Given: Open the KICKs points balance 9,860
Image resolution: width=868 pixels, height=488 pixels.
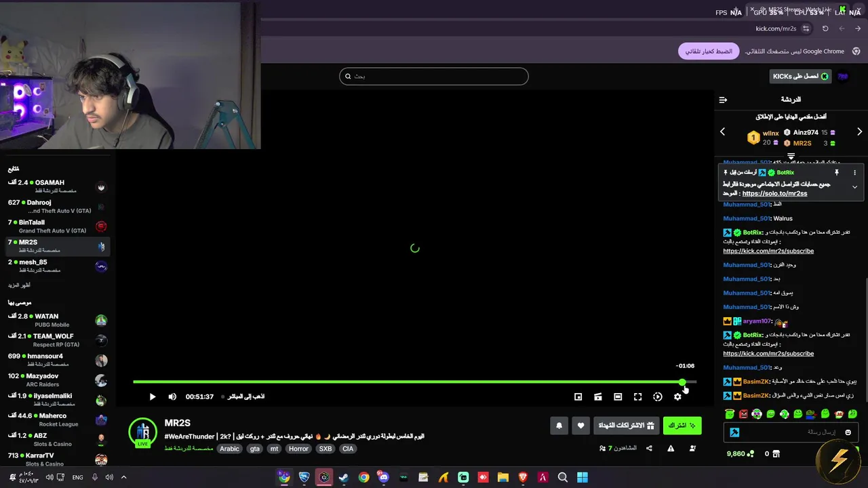Looking at the screenshot, I should click(740, 453).
